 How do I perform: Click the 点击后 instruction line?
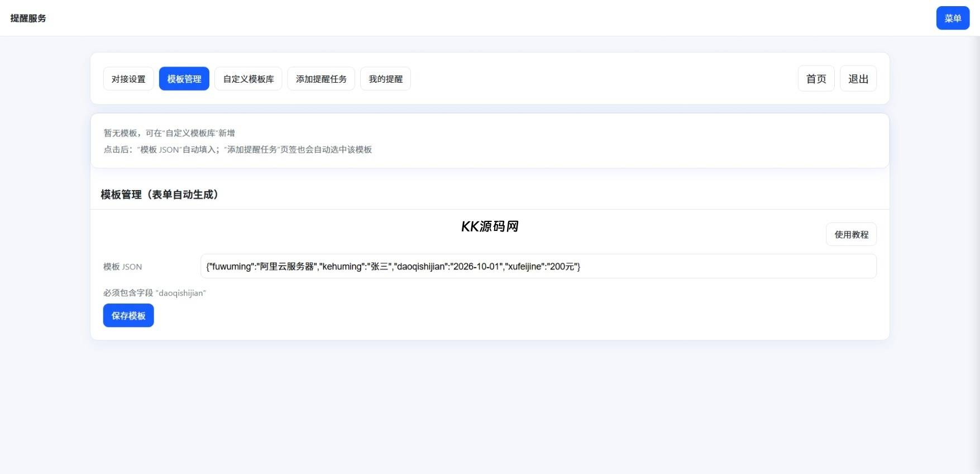[238, 150]
